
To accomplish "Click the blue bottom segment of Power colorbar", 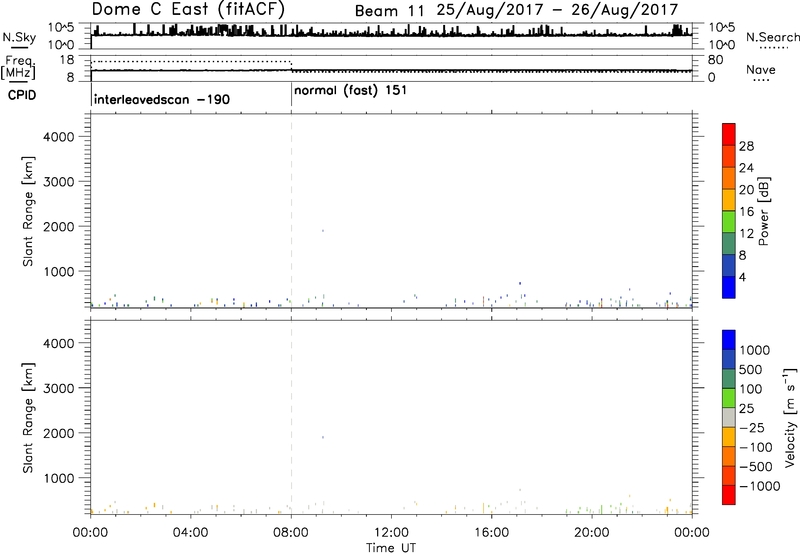I will (x=729, y=287).
